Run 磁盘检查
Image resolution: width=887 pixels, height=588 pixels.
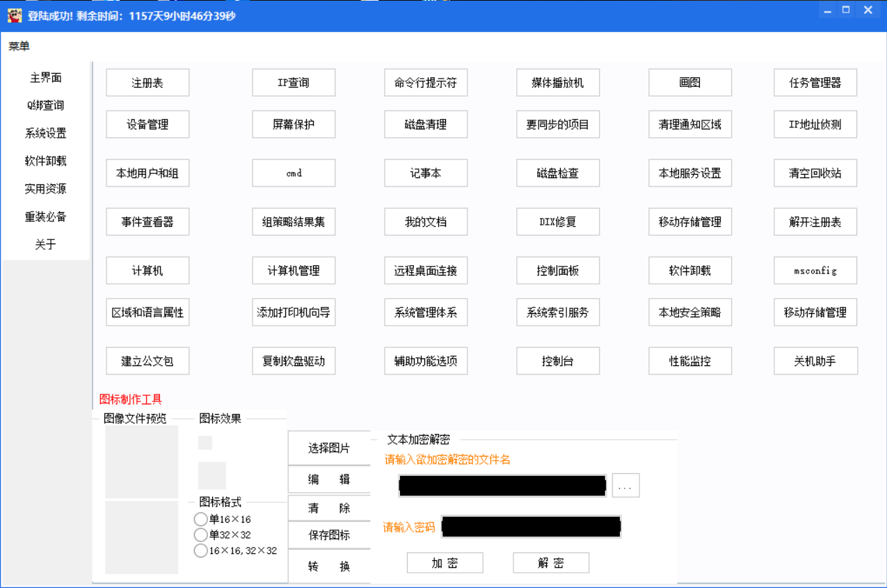558,173
